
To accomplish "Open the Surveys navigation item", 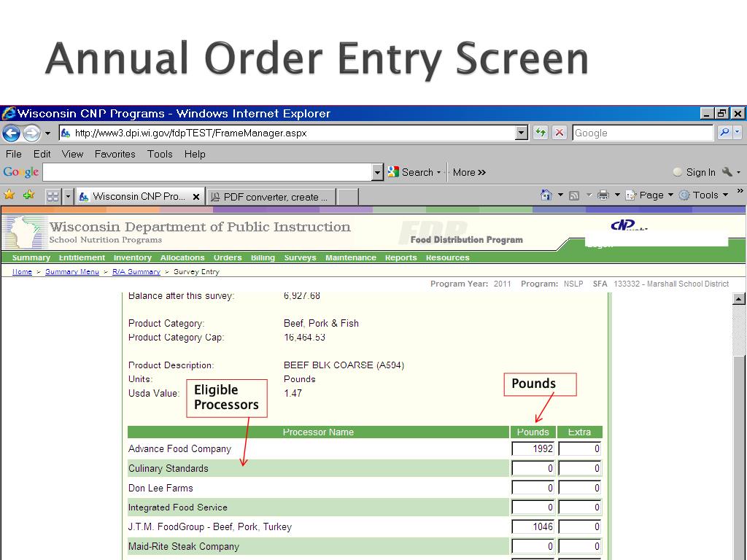I will [x=300, y=257].
